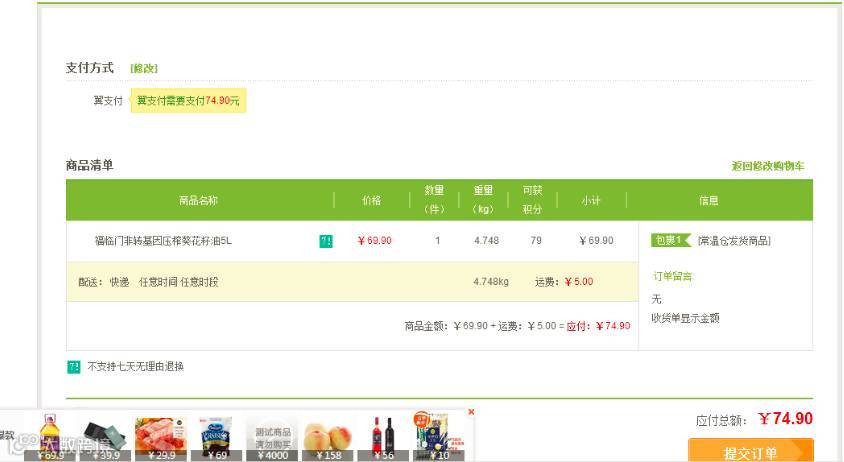This screenshot has width=844, height=462.
Task: Click the 收货单显示金额 text
Action: [x=685, y=318]
